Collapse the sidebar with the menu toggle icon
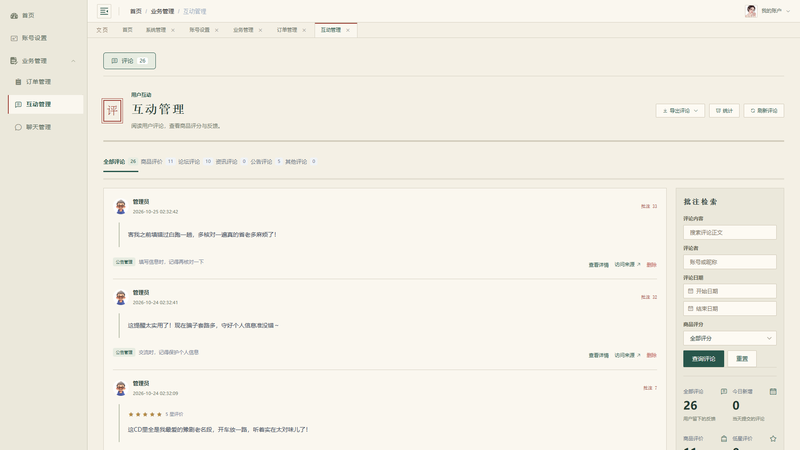This screenshot has width=800, height=450. coord(104,11)
